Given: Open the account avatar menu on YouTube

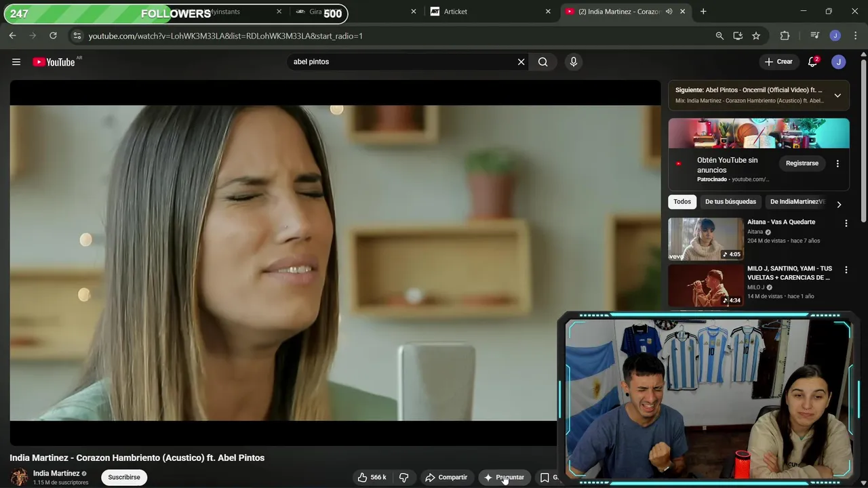Looking at the screenshot, I should [839, 62].
